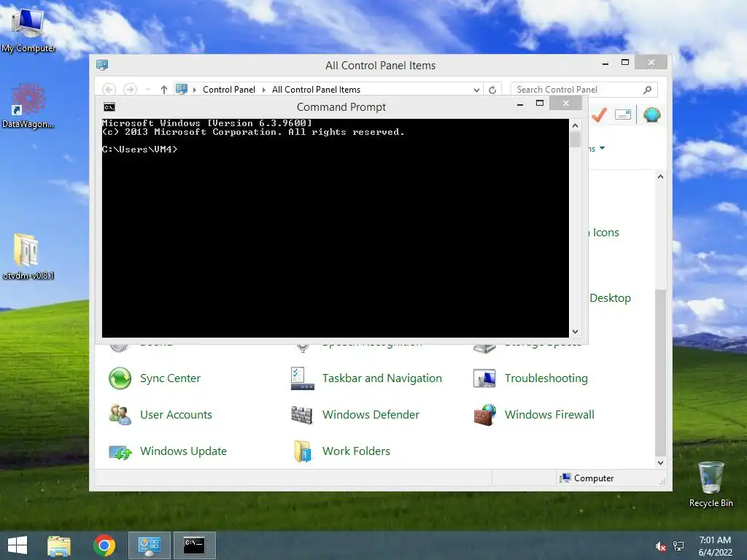
Task: Switch to Control Panel taskbar button
Action: [149, 545]
